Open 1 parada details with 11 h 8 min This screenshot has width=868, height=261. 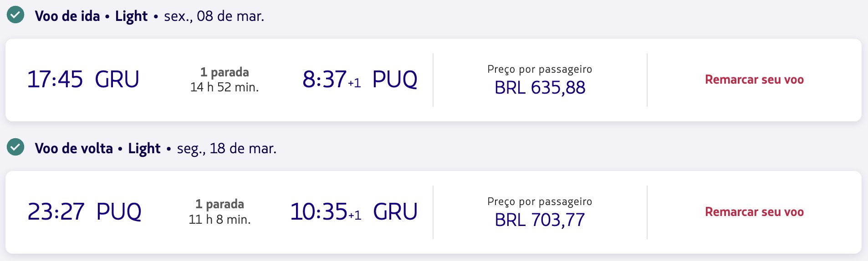[220, 212]
